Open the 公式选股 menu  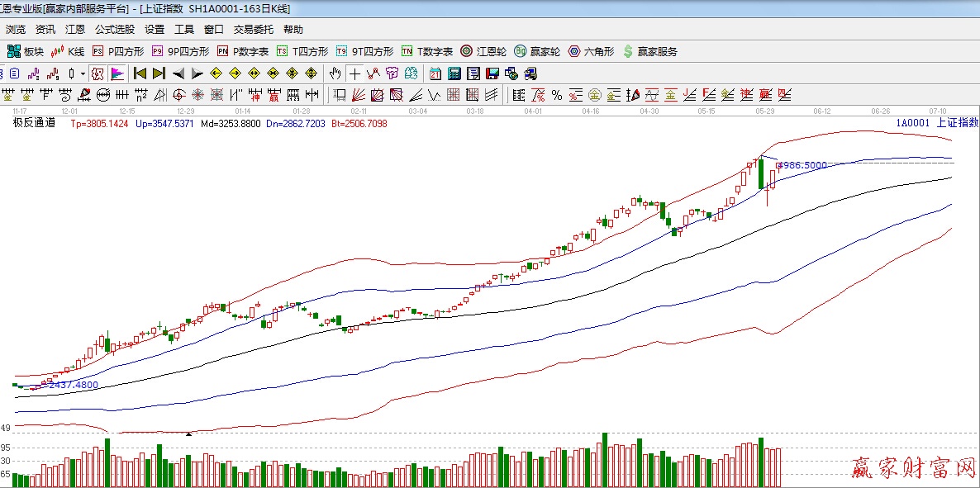click(x=114, y=29)
